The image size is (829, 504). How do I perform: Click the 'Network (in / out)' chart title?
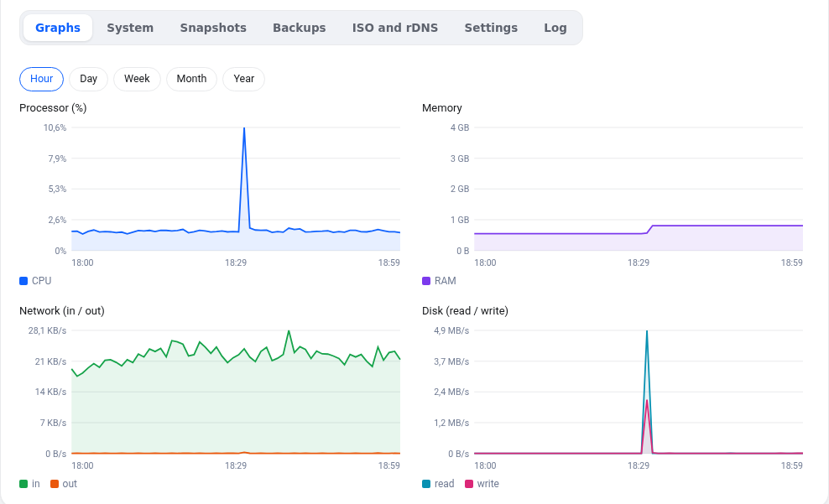62,310
